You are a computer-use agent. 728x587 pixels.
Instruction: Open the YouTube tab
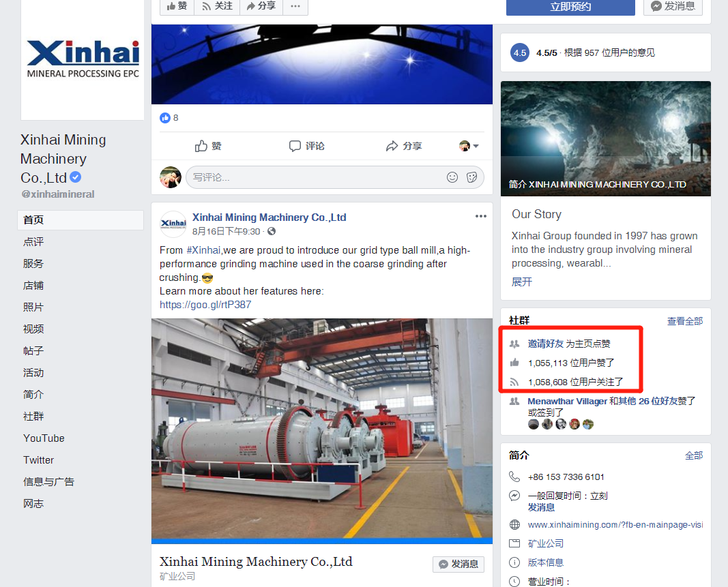point(44,438)
